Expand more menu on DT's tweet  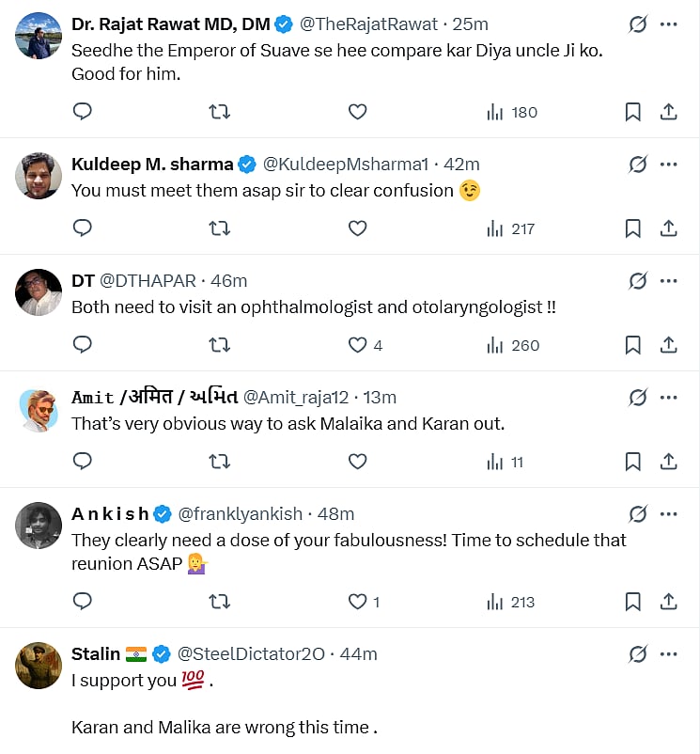click(669, 281)
